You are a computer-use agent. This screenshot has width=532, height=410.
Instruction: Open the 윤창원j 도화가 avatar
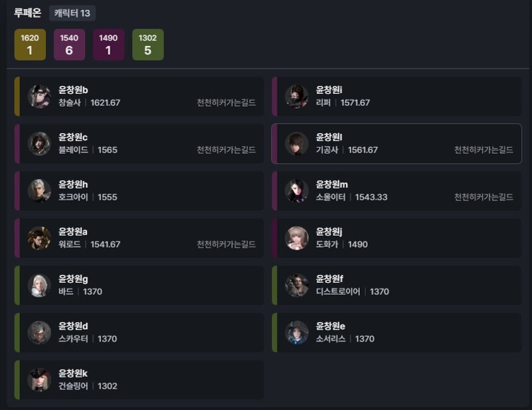point(297,238)
